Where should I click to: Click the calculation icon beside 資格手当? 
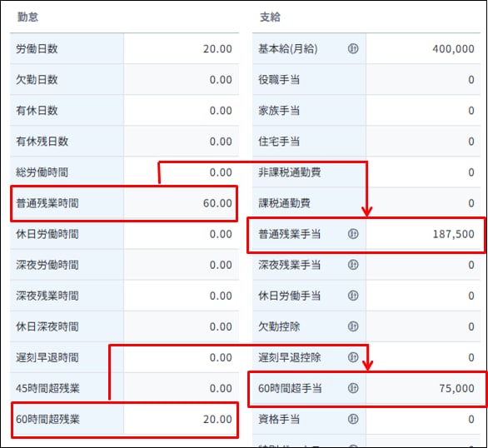pos(353,419)
